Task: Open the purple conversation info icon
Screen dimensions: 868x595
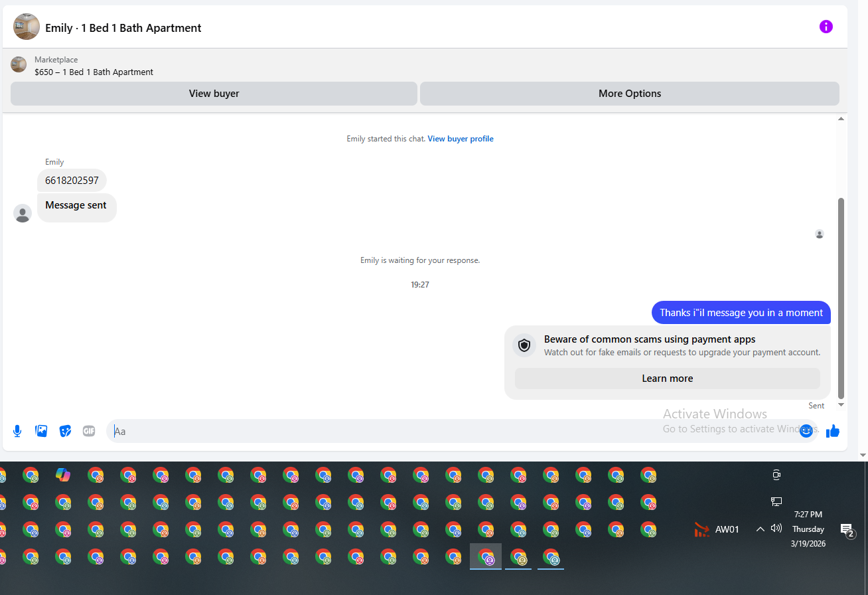Action: point(826,27)
